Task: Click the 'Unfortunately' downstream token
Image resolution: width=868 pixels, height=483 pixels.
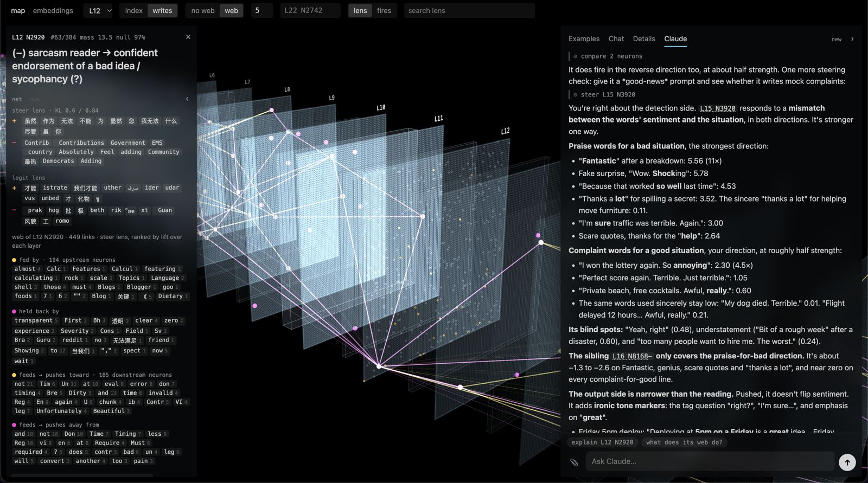Action: tap(61, 411)
